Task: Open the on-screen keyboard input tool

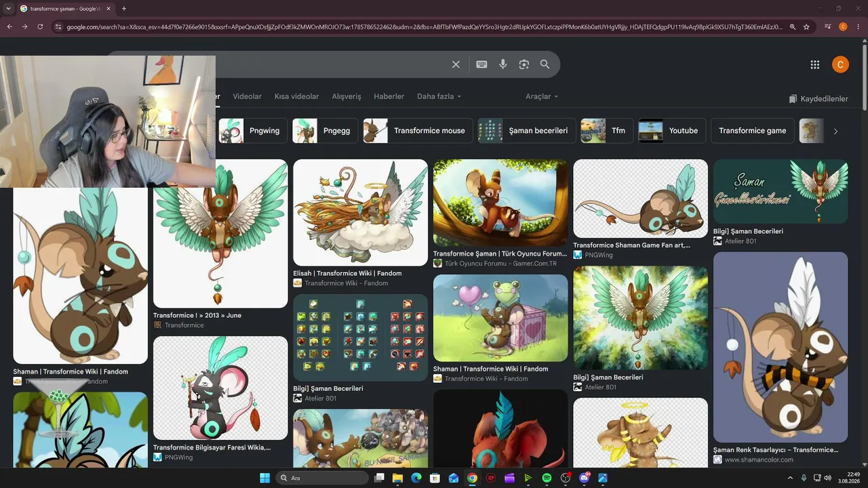Action: pyautogui.click(x=481, y=64)
